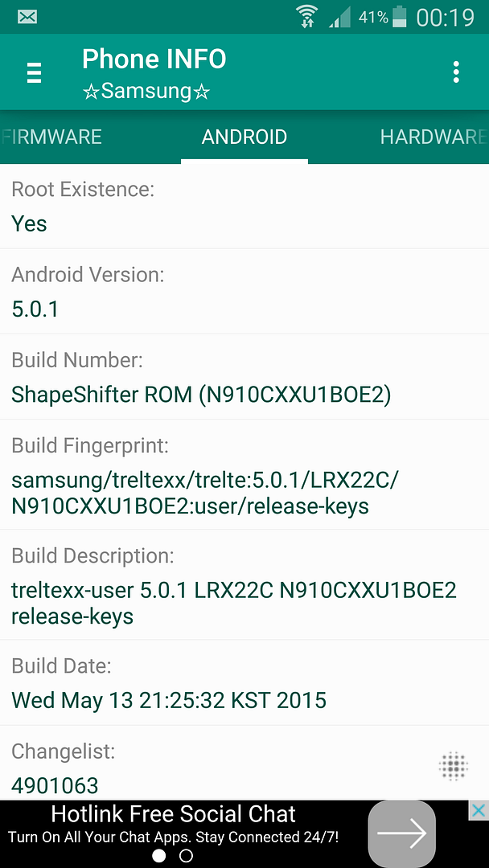Viewport: 489px width, 868px height.
Task: Select the Build Date row
Action: tap(244, 683)
